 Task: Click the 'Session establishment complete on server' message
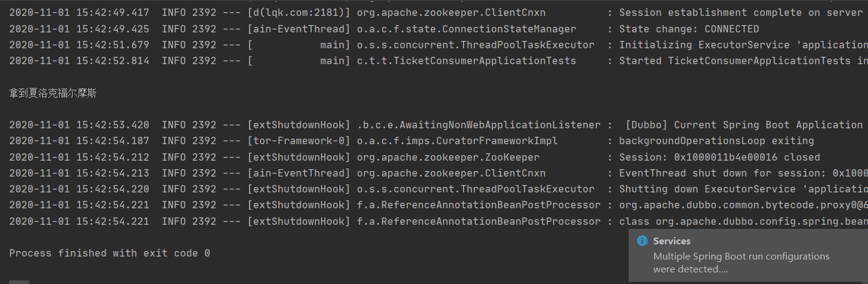click(744, 13)
